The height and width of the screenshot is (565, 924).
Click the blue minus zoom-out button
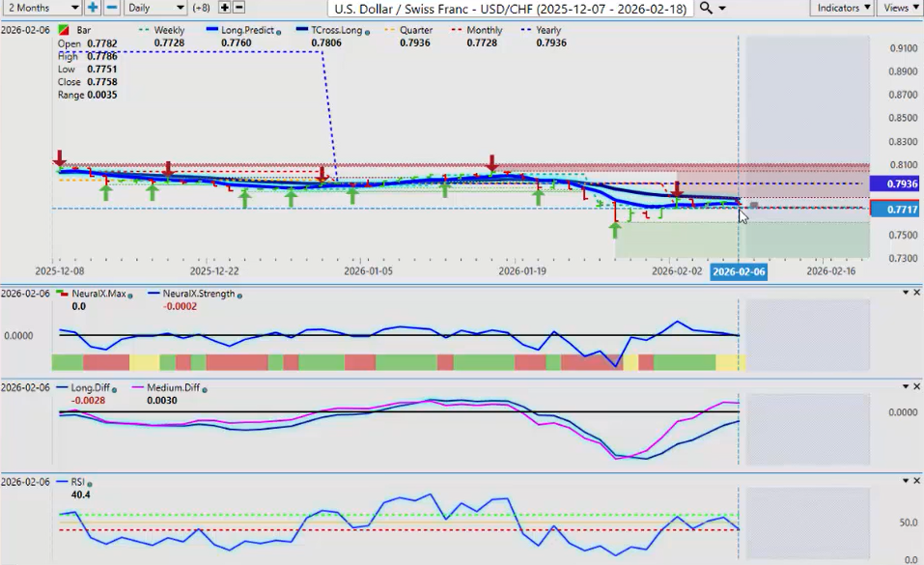point(112,8)
